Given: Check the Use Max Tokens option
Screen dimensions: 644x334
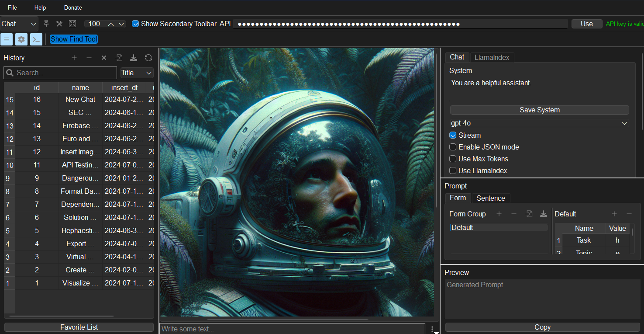Looking at the screenshot, I should (x=453, y=159).
